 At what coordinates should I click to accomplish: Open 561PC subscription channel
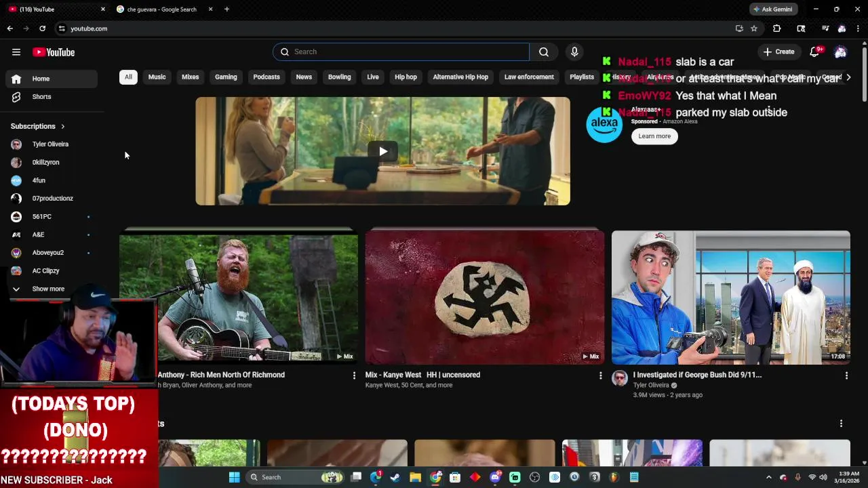52,217
